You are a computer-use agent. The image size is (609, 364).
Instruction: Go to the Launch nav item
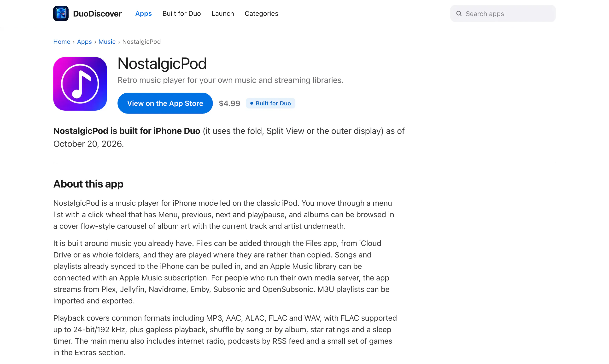point(223,13)
